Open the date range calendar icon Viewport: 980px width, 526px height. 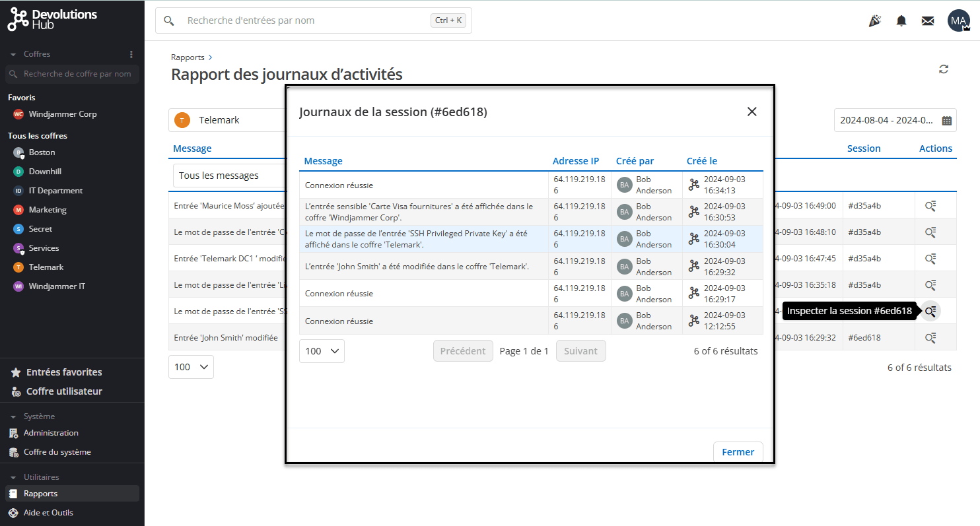(x=946, y=121)
